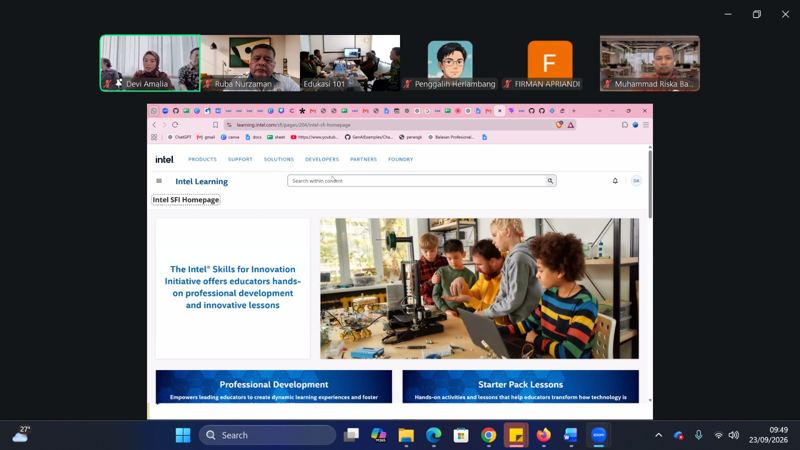
Task: Click the shared page vertical scrollbar
Action: [x=649, y=184]
